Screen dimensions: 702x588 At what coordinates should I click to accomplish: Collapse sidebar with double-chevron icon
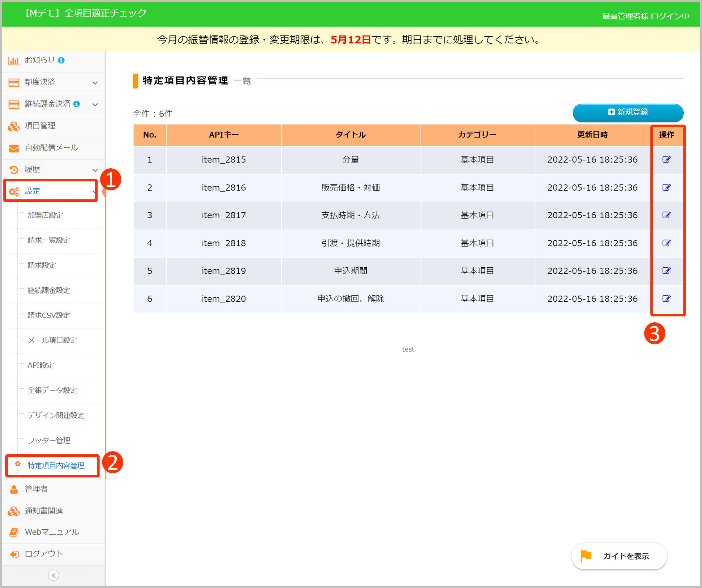(x=54, y=575)
